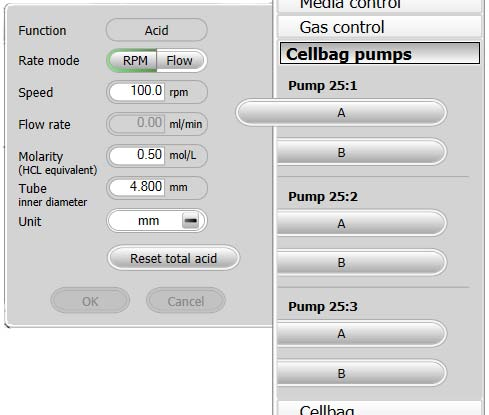Select the Cellbag pumps section header

380,53
